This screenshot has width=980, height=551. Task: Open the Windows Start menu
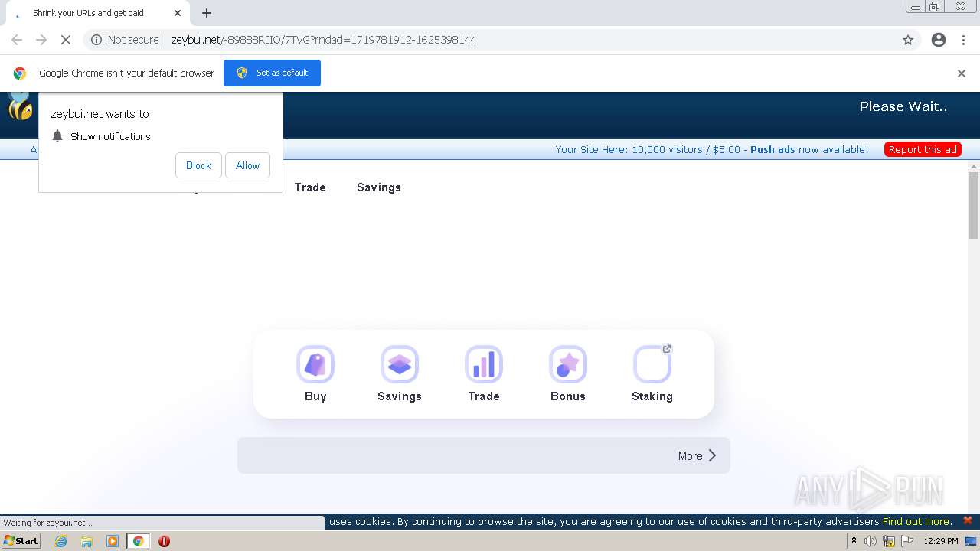pos(21,541)
